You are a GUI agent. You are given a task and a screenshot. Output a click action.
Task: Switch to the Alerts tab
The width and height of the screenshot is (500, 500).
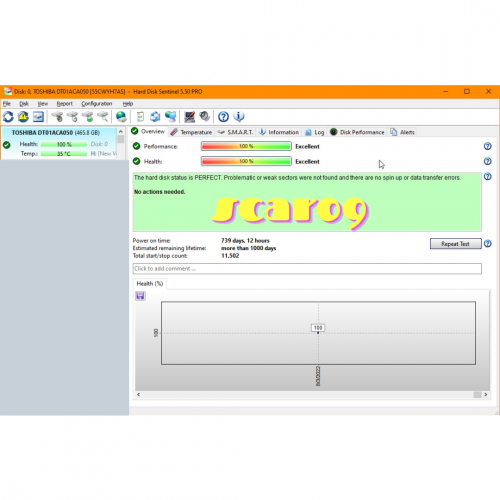click(402, 132)
